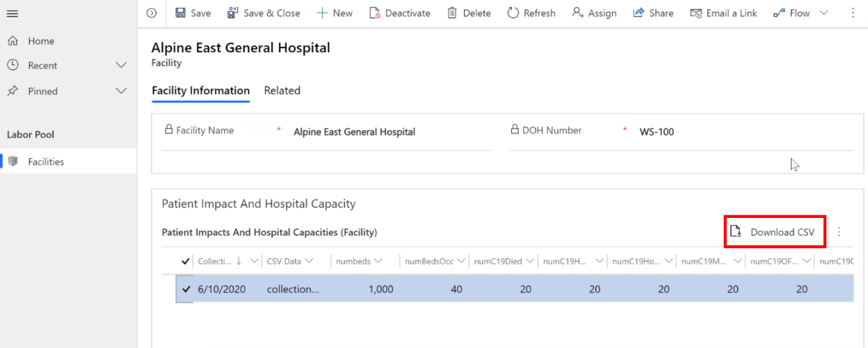Click the Save button label
The width and height of the screenshot is (868, 348).
point(201,13)
